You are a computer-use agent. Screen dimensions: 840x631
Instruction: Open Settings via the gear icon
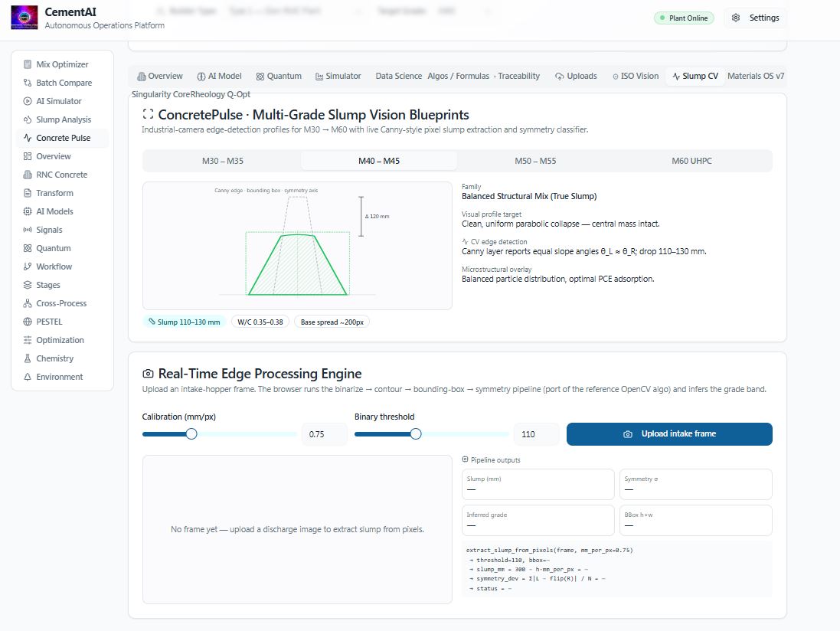[736, 18]
